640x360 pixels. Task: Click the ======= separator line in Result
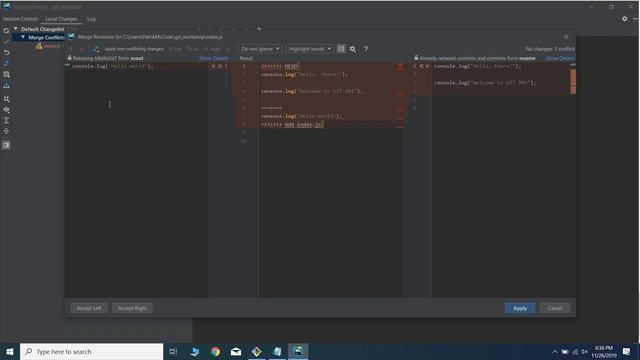pos(271,108)
